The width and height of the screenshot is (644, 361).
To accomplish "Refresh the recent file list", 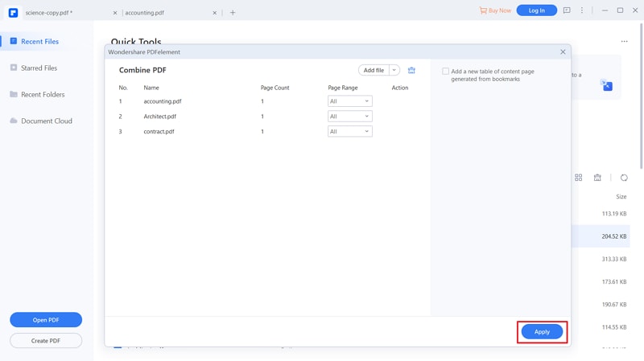I will (x=624, y=178).
